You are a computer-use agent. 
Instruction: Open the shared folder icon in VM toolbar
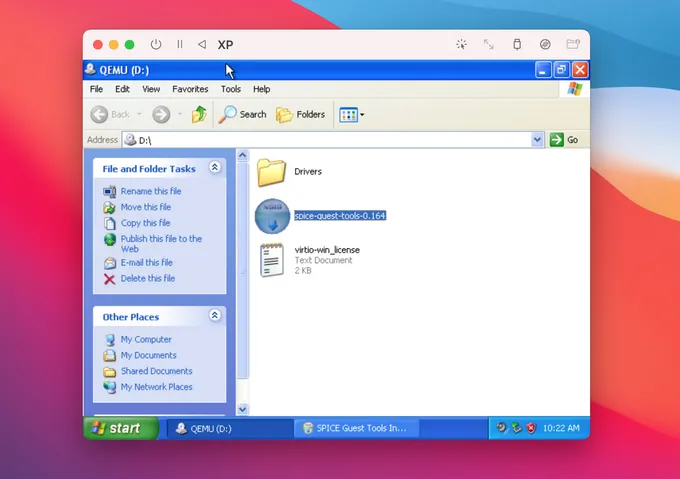(x=573, y=44)
